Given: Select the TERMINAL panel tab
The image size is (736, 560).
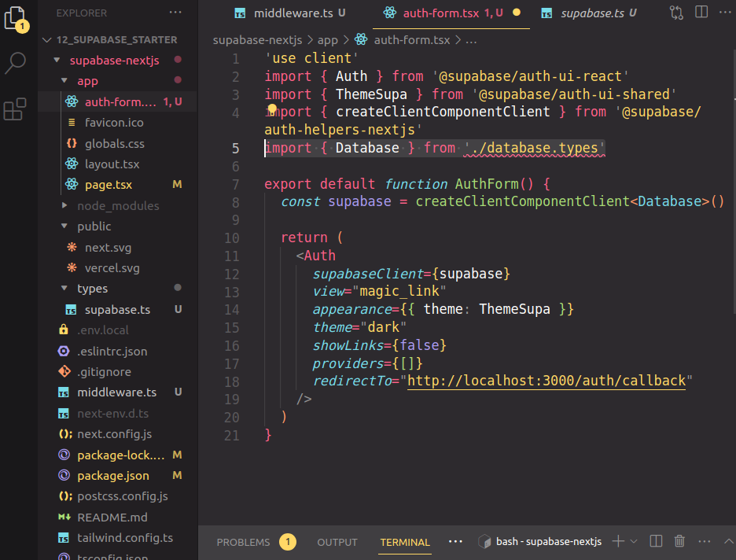Looking at the screenshot, I should click(405, 542).
